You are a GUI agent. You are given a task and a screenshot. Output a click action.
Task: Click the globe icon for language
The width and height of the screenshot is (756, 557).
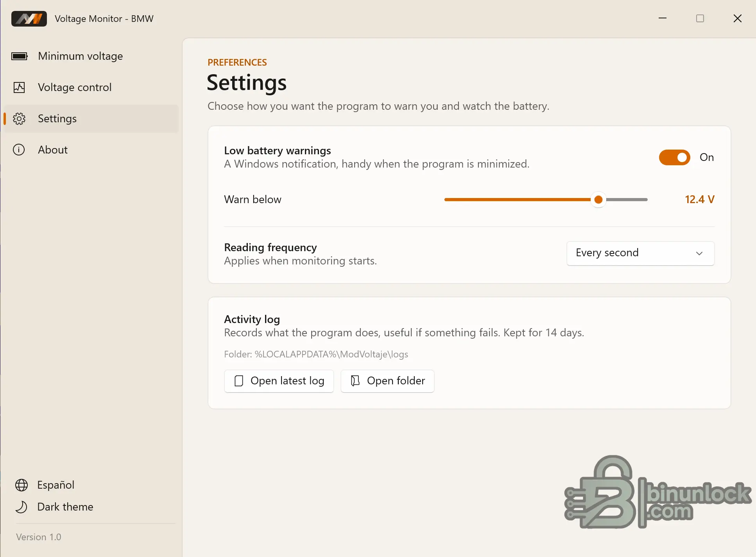click(21, 485)
